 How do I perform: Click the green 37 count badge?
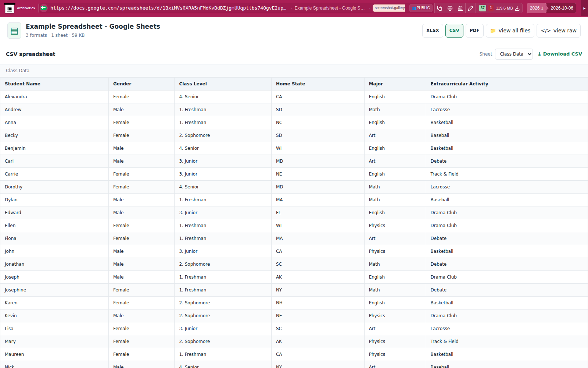[x=483, y=8]
